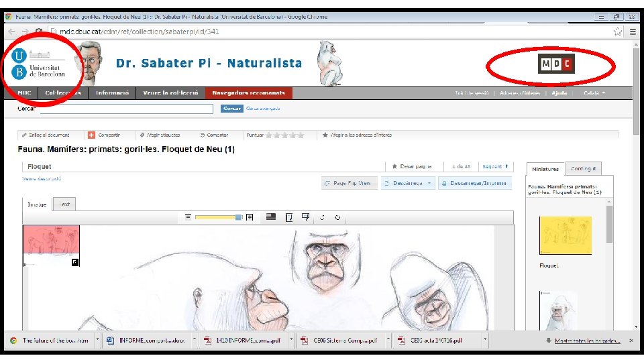Switch to the Imatge tab
The width and height of the screenshot is (644, 362).
click(x=37, y=204)
